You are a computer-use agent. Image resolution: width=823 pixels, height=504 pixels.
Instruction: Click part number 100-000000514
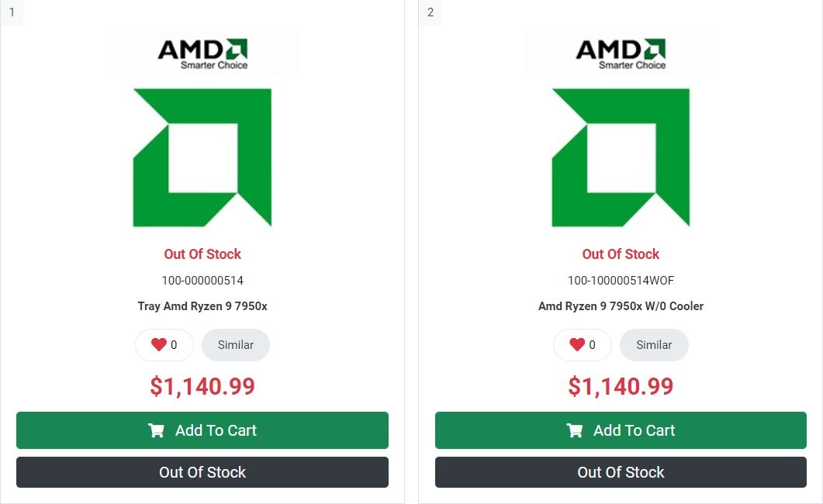[202, 281]
